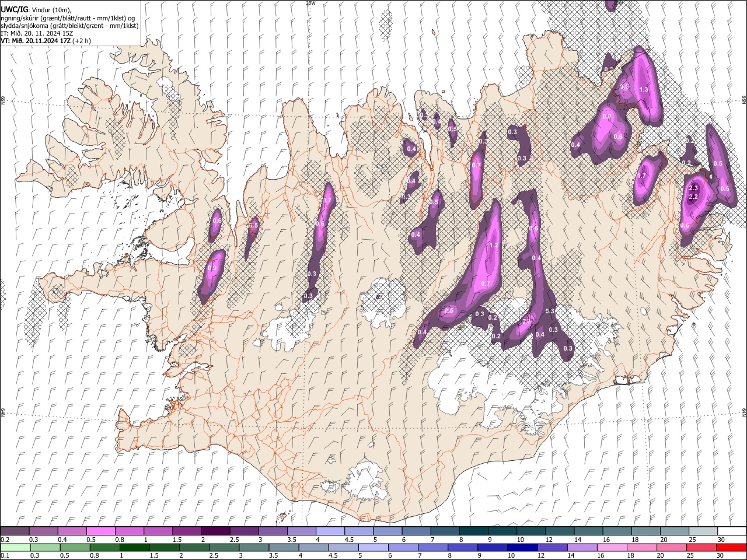Select lower scale swatch between 20 and 25
The image size is (747, 560).
point(672,547)
